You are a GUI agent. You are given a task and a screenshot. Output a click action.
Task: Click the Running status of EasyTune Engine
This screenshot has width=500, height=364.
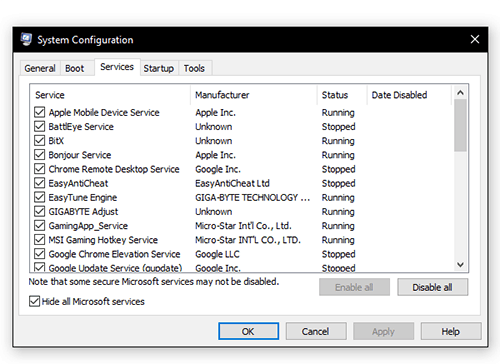(338, 198)
